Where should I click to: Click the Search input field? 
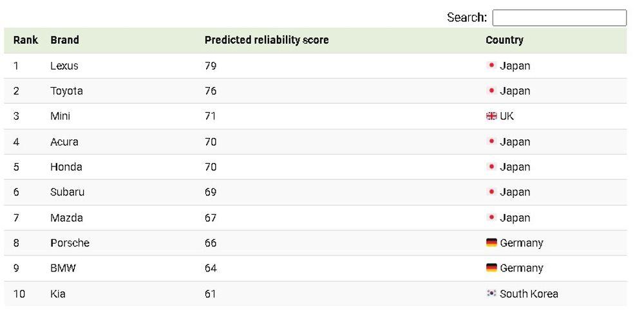[559, 18]
